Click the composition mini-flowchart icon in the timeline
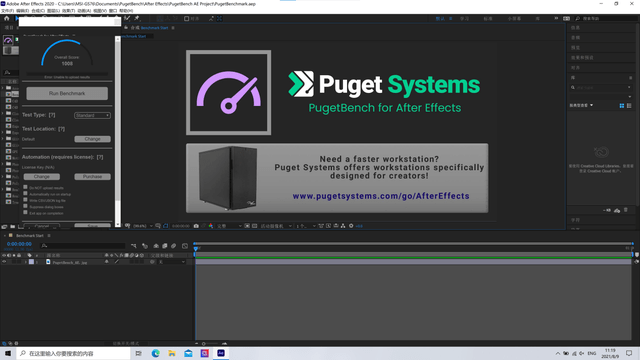Image resolution: width=640 pixels, height=360 pixels. point(133,246)
